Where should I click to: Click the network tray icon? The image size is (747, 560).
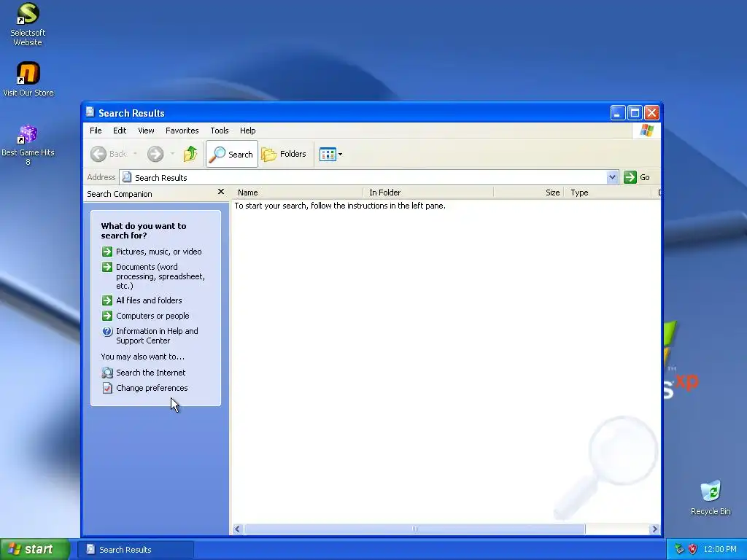(x=679, y=549)
